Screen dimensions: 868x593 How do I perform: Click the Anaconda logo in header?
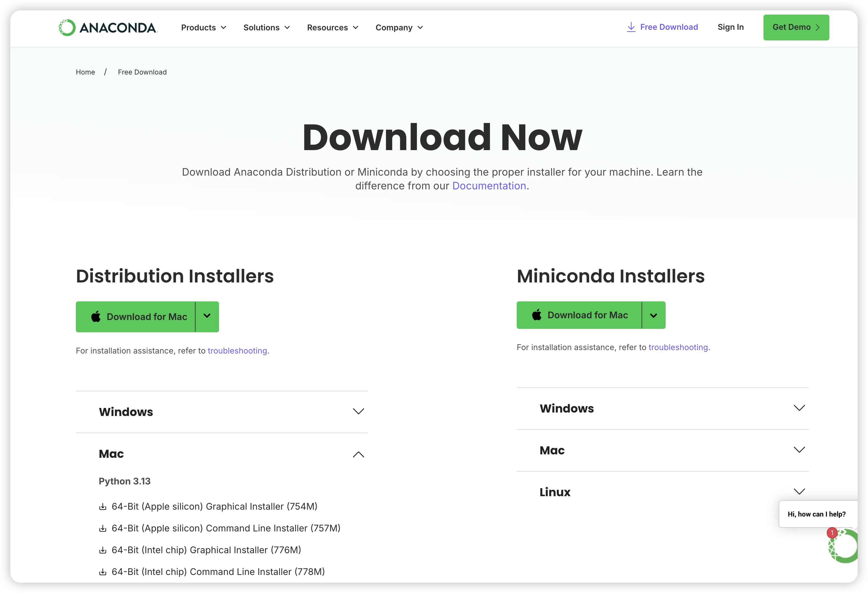[108, 27]
